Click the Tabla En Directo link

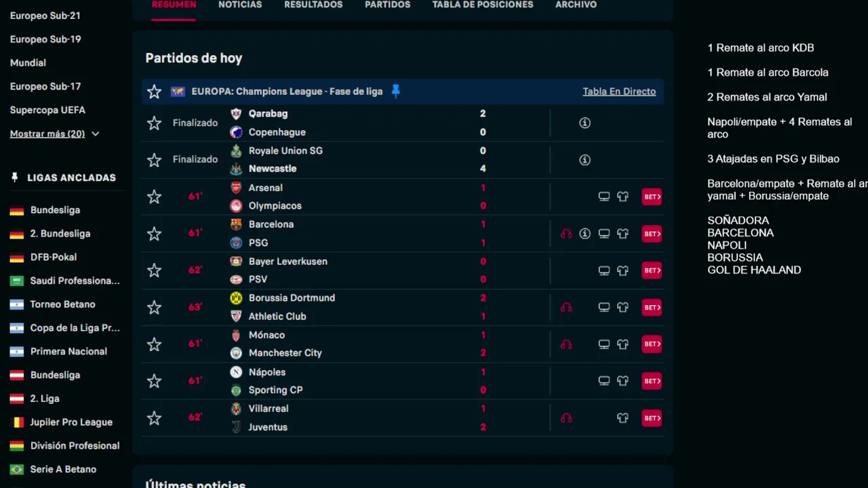pos(619,91)
